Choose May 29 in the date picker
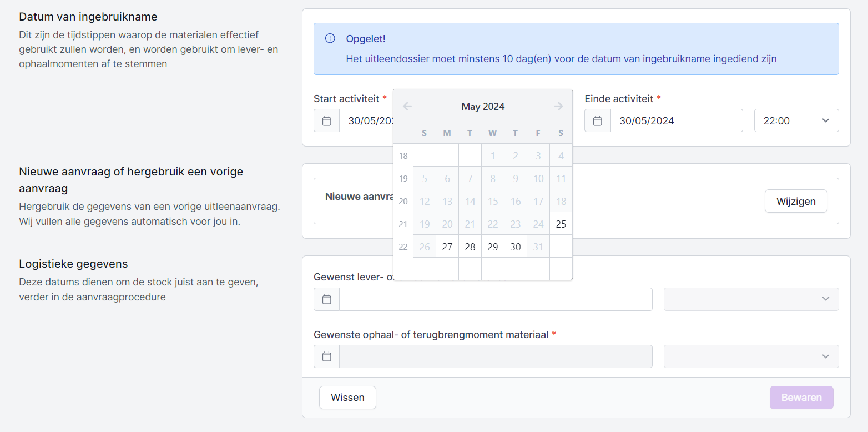868x432 pixels. 493,247
